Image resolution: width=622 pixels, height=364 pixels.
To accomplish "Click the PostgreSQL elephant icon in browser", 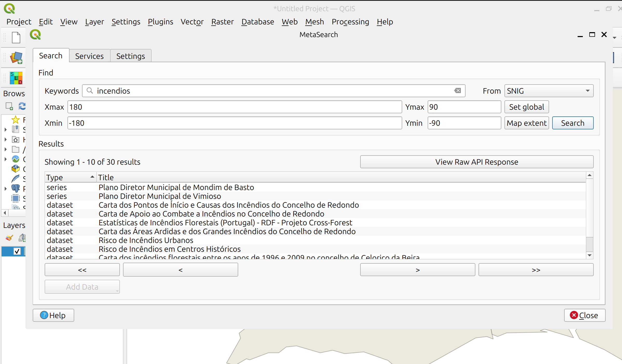I will (16, 188).
